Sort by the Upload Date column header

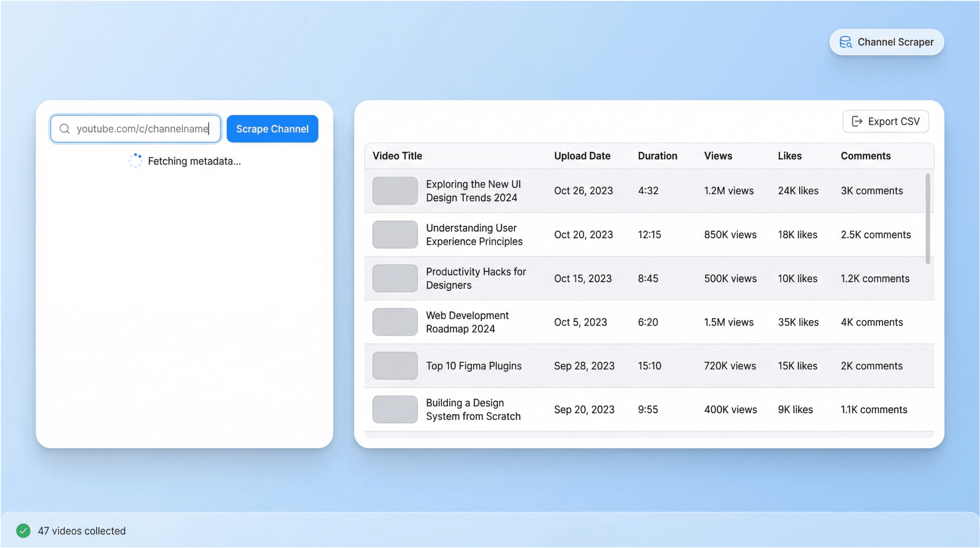coord(582,156)
